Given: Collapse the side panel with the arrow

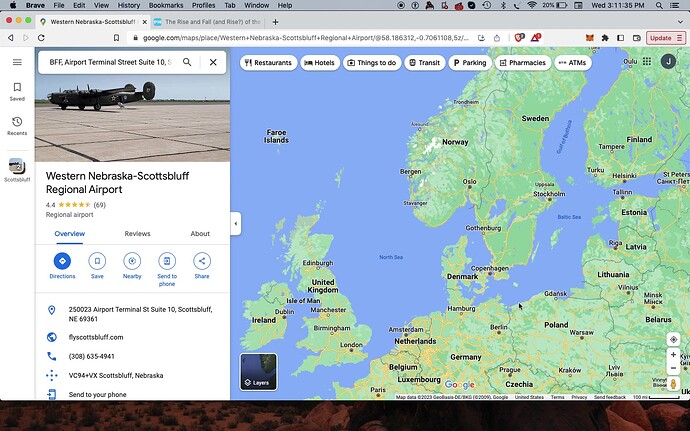Looking at the screenshot, I should point(235,223).
